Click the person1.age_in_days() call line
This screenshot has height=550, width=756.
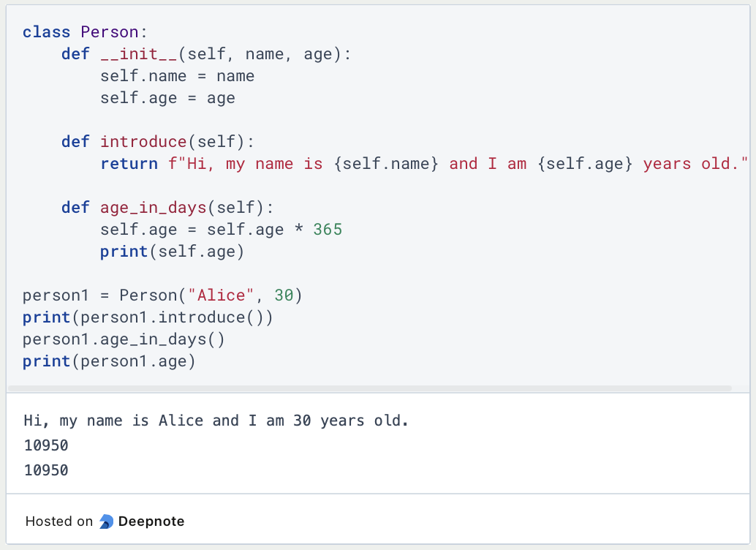click(124, 339)
